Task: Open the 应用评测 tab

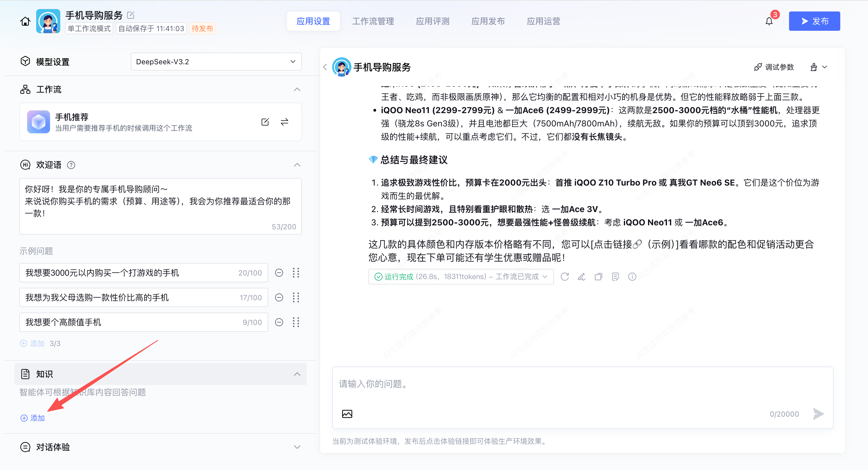Action: pos(433,21)
